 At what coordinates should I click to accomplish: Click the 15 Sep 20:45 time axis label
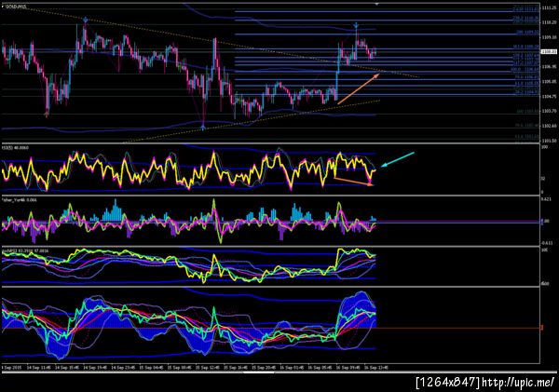coord(264,368)
